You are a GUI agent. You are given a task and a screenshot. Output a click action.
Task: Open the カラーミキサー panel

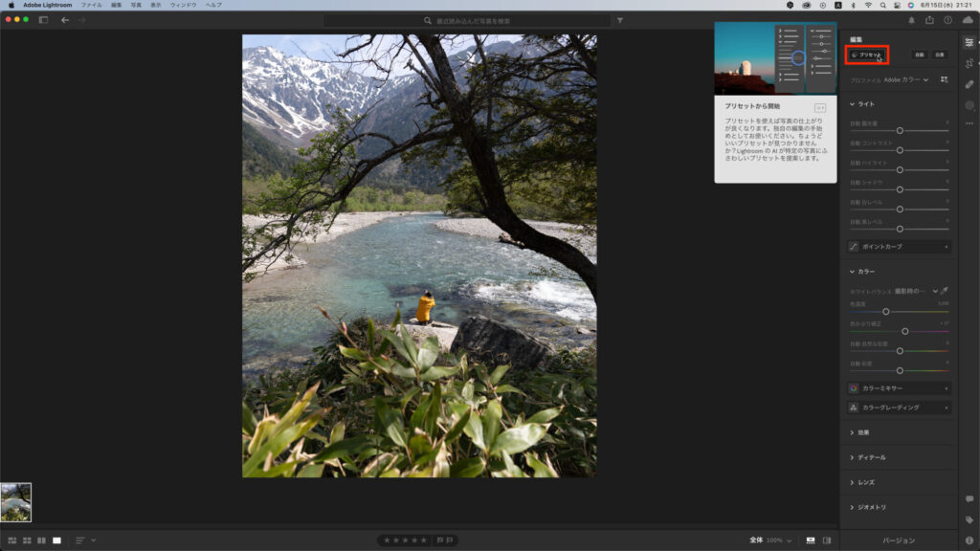(900, 388)
